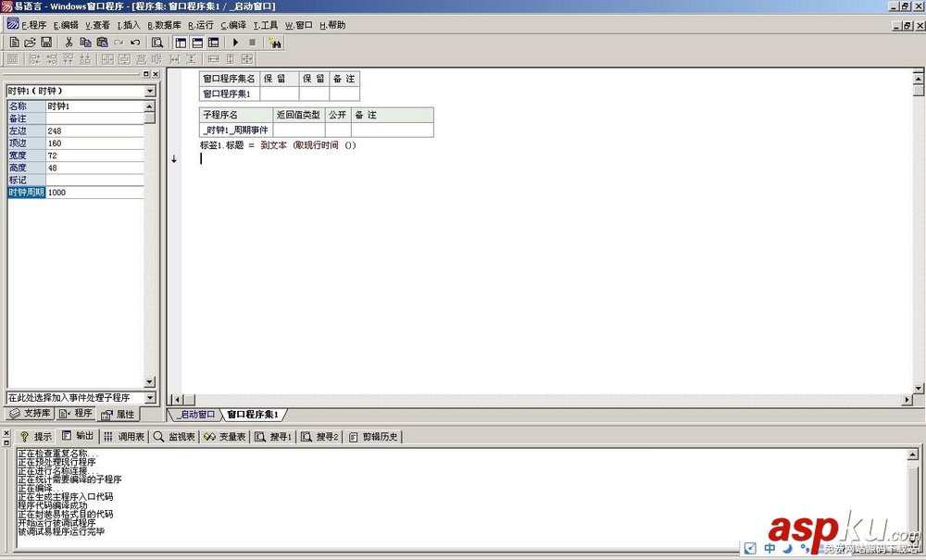This screenshot has width=926, height=560.
Task: Select the 窗口程序集1 editor tab
Action: coord(253,415)
